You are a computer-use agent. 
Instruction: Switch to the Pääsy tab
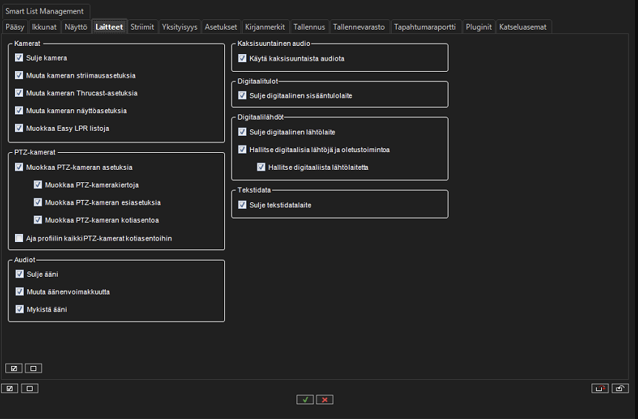click(15, 27)
